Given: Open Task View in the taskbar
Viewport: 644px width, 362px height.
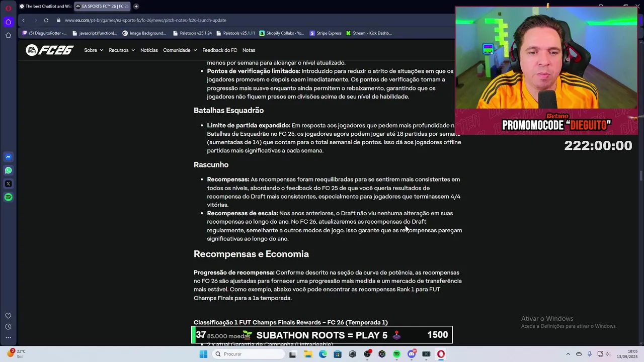Looking at the screenshot, I should pyautogui.click(x=292, y=354).
